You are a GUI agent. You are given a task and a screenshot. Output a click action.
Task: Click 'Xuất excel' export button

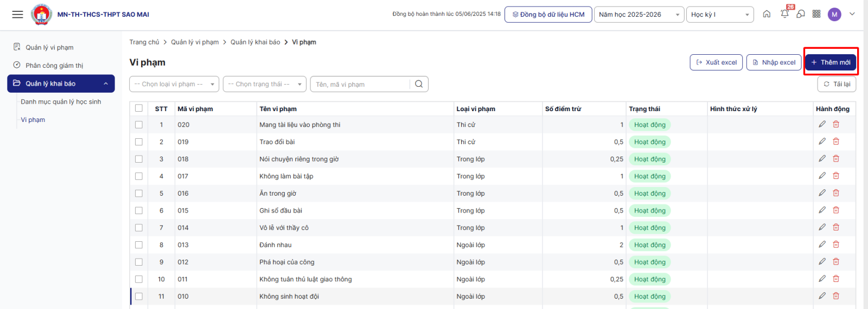(716, 62)
